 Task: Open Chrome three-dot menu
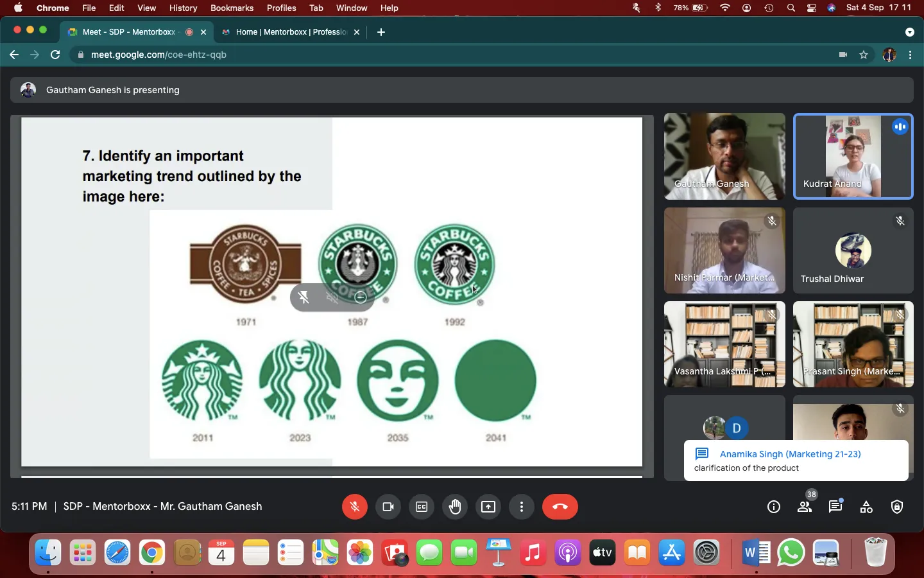(911, 55)
